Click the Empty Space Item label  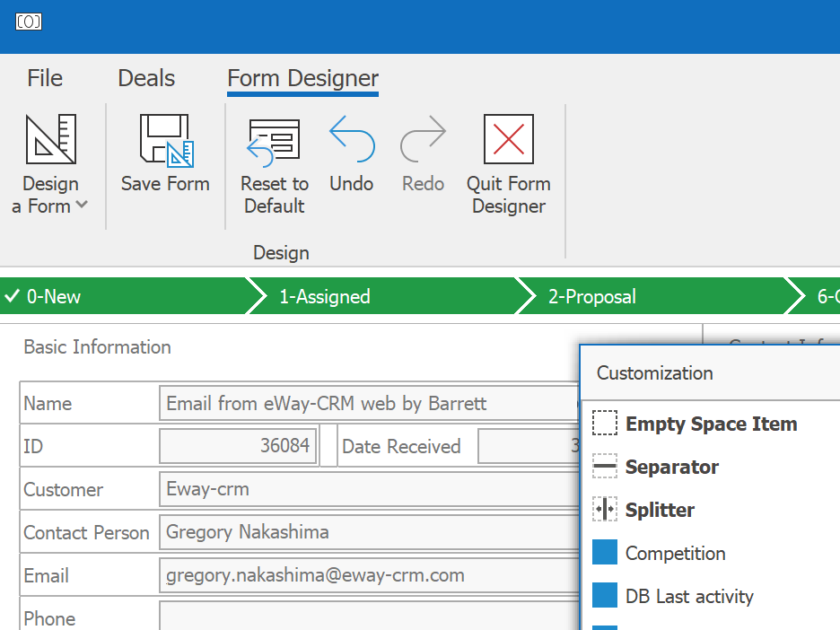coord(712,424)
